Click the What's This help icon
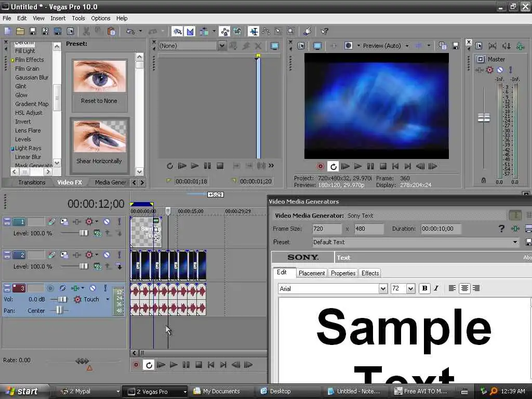532x399 pixels. (x=324, y=31)
